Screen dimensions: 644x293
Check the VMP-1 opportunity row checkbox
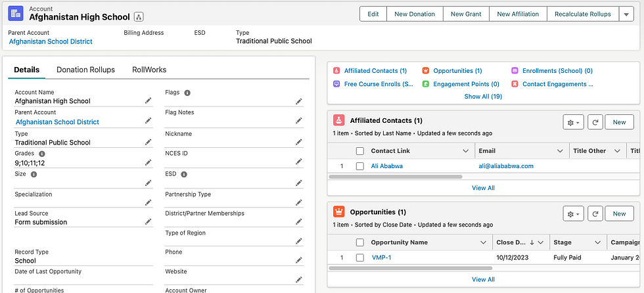360,258
